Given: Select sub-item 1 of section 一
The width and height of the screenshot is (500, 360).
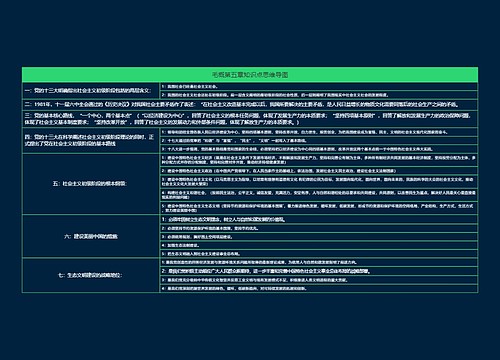Looking at the screenshot, I should coord(319,86).
